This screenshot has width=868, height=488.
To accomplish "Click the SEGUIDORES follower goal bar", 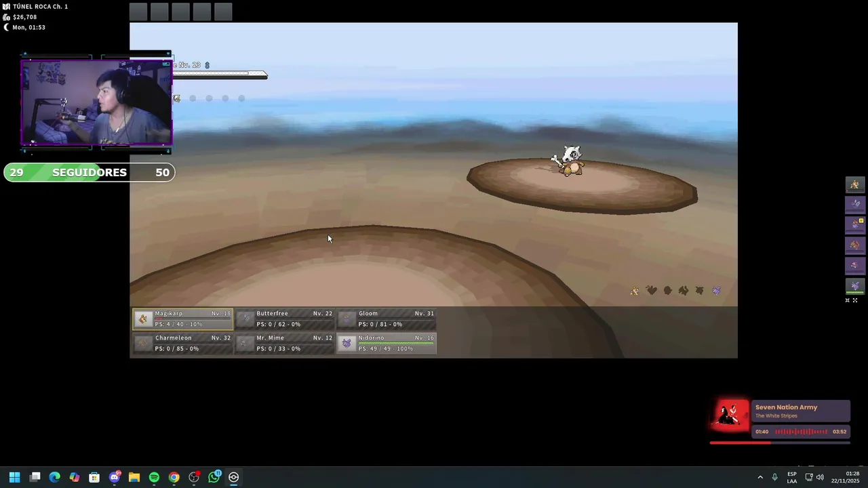I will click(x=89, y=172).
